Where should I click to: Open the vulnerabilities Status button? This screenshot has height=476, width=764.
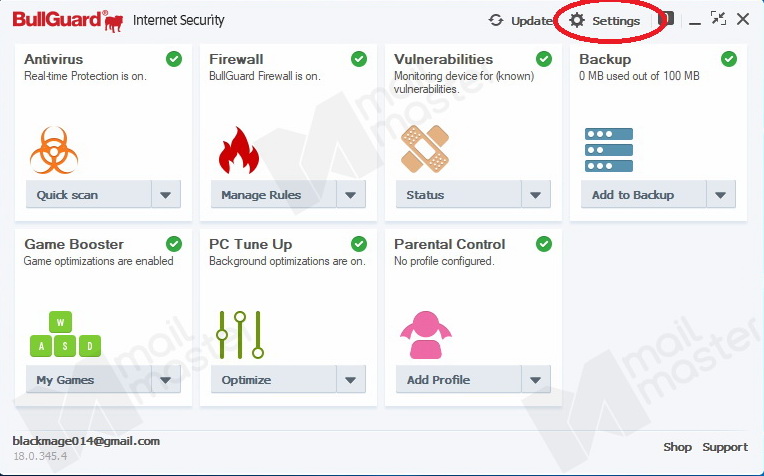click(458, 194)
